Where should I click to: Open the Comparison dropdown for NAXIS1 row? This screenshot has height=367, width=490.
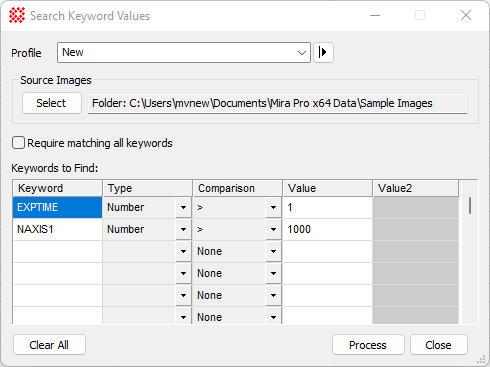pyautogui.click(x=273, y=229)
